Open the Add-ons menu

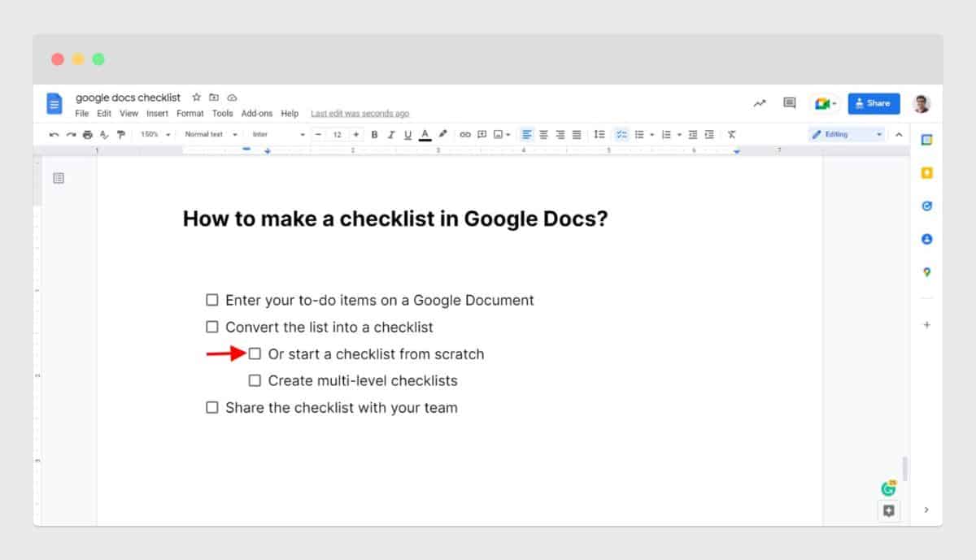point(257,113)
